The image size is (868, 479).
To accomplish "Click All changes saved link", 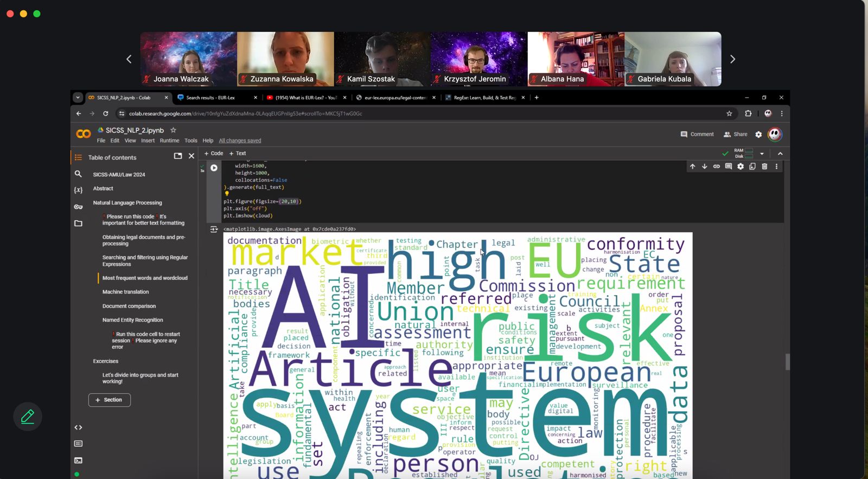I will click(240, 140).
